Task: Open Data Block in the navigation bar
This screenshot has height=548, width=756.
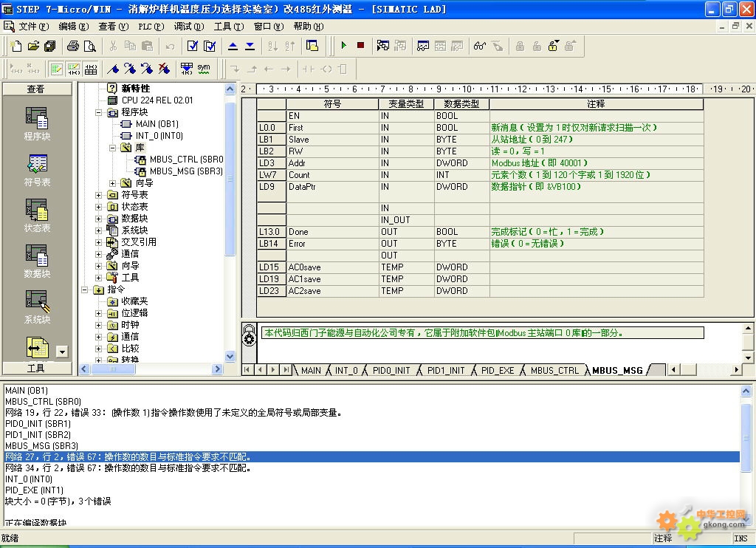Action: [37, 261]
